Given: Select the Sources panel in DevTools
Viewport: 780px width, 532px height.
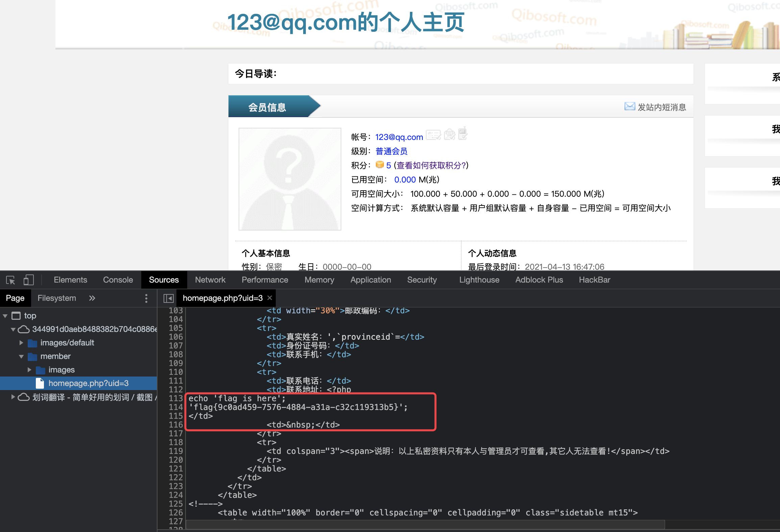Looking at the screenshot, I should (165, 280).
